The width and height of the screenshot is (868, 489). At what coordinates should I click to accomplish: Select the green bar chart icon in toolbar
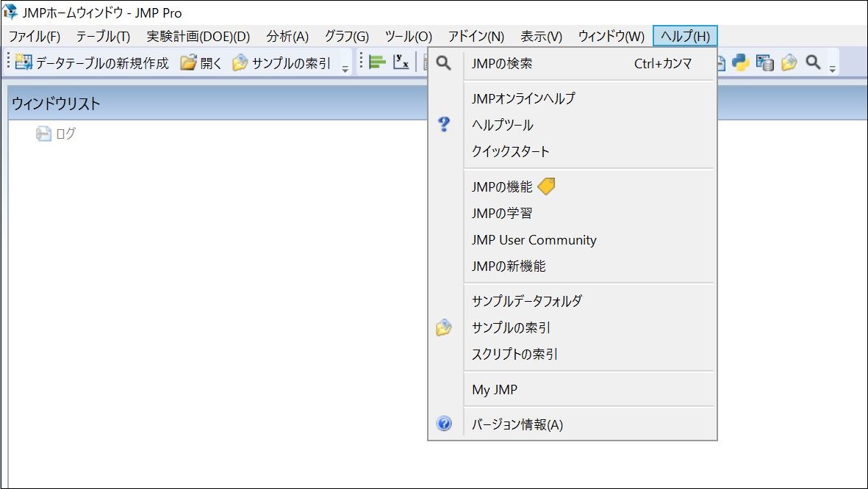tap(377, 62)
